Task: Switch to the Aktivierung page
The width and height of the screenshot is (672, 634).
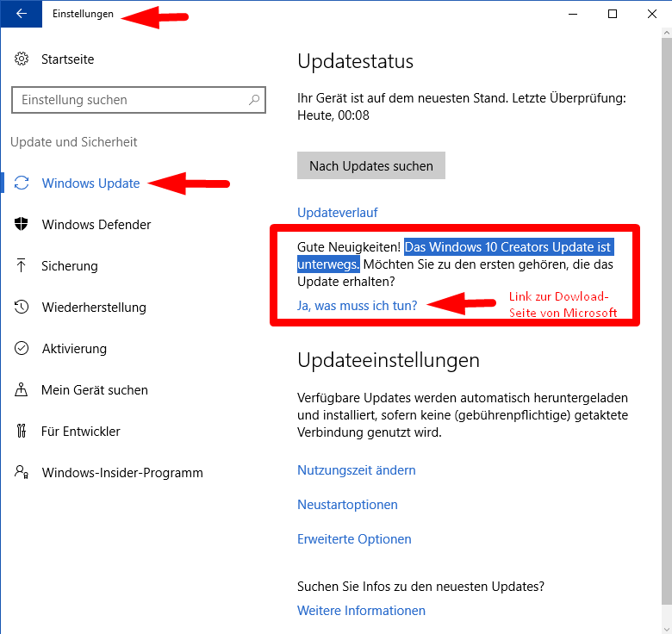Action: (74, 349)
